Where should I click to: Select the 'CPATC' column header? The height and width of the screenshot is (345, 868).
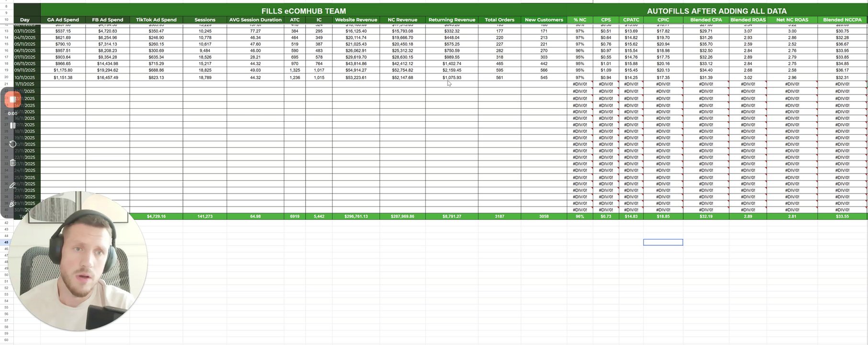point(631,20)
